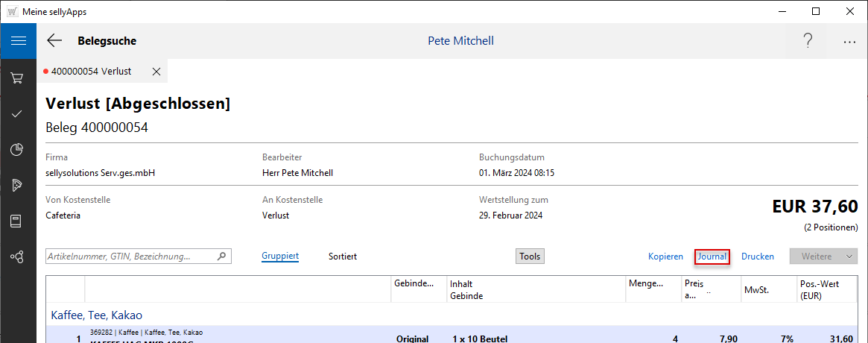
Task: Close the 400000054 Verlust tab
Action: tap(156, 72)
